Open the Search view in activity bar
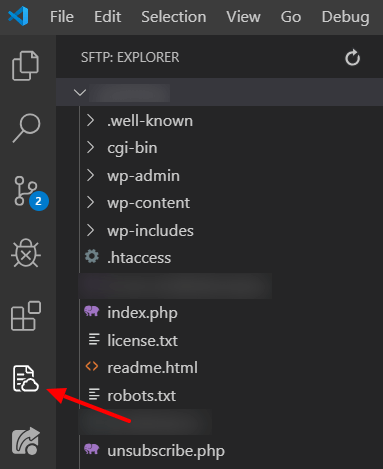This screenshot has height=469, width=383. click(26, 128)
